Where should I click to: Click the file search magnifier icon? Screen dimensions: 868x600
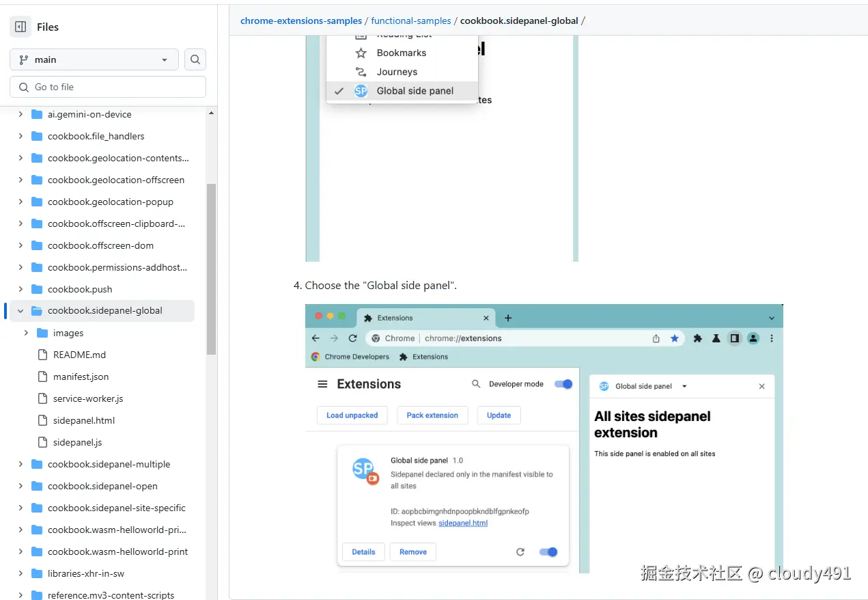[x=195, y=59]
